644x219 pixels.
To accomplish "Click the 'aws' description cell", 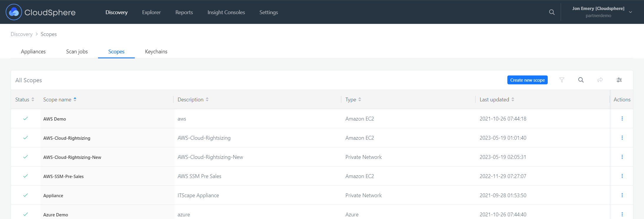I will (182, 119).
